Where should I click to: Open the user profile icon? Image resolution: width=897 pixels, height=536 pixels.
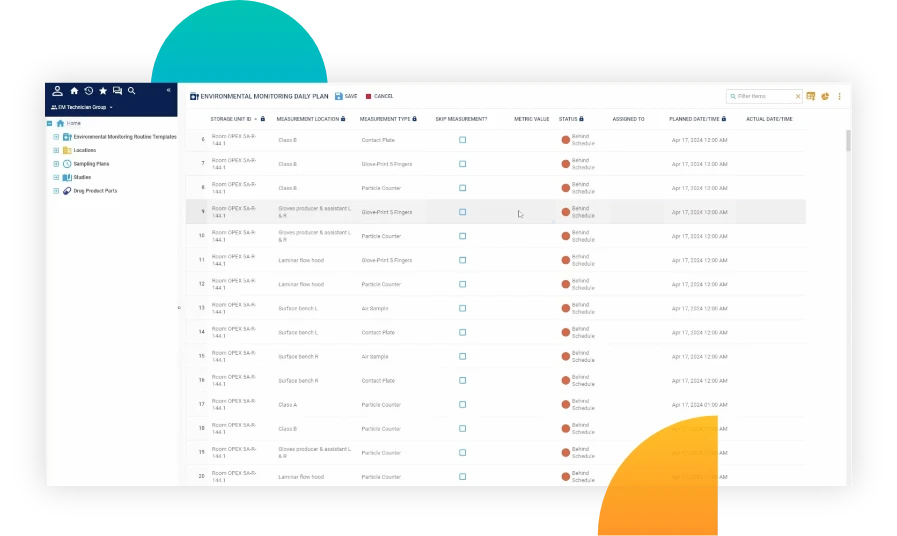58,91
